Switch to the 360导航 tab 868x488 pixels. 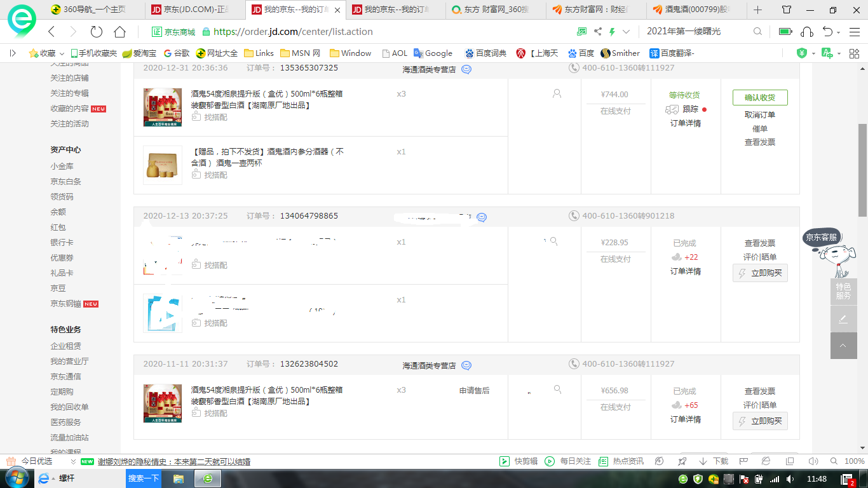(x=95, y=10)
